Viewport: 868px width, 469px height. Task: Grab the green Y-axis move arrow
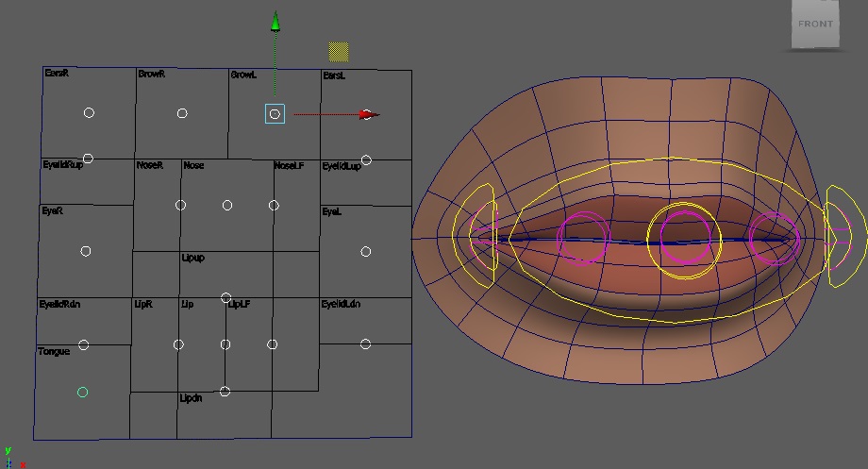275,22
